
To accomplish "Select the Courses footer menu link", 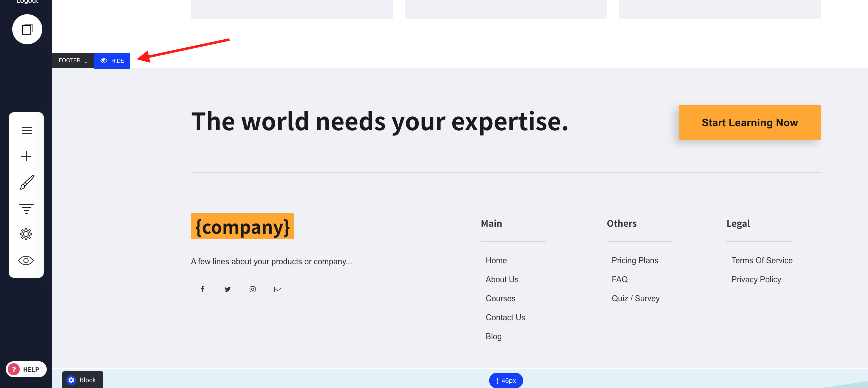I will point(500,298).
